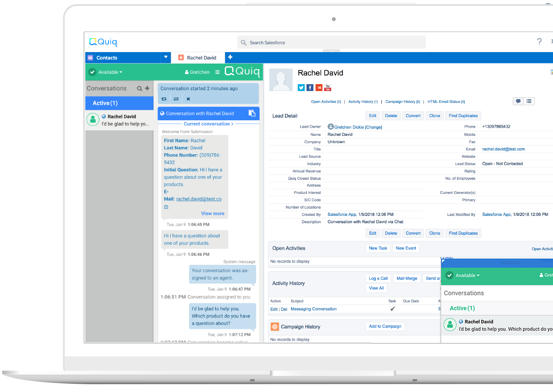
Task: Click the top Clone button
Action: (x=434, y=116)
